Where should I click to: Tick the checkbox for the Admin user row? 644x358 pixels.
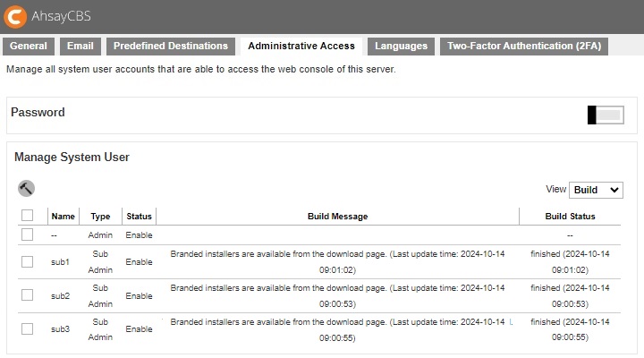click(x=27, y=234)
